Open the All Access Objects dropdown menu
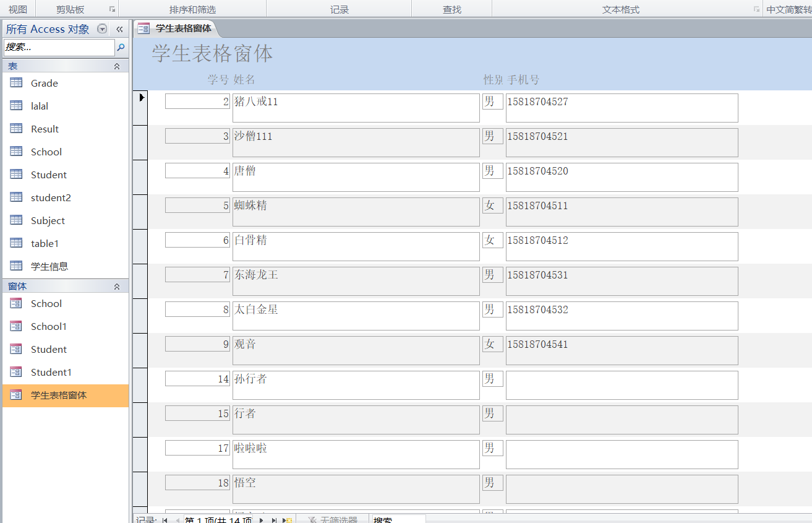Screen dimensions: 812x523 [x=103, y=29]
